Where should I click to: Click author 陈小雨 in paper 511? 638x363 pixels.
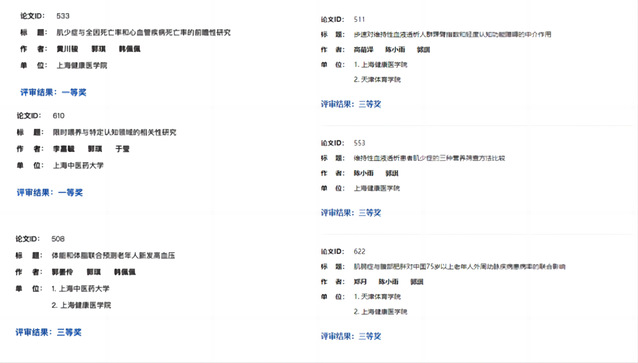point(395,50)
